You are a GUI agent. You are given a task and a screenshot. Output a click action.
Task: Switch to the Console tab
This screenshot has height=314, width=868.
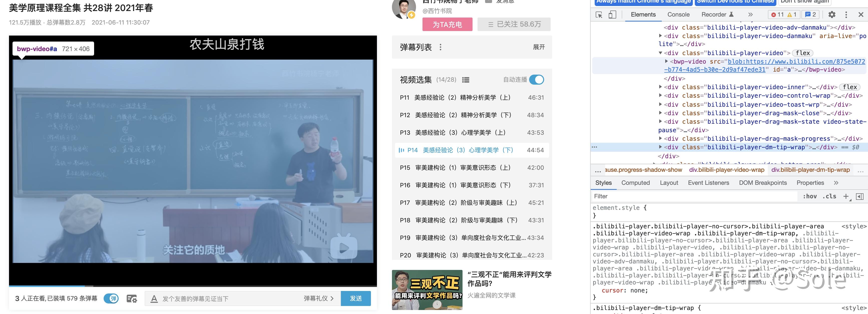678,15
